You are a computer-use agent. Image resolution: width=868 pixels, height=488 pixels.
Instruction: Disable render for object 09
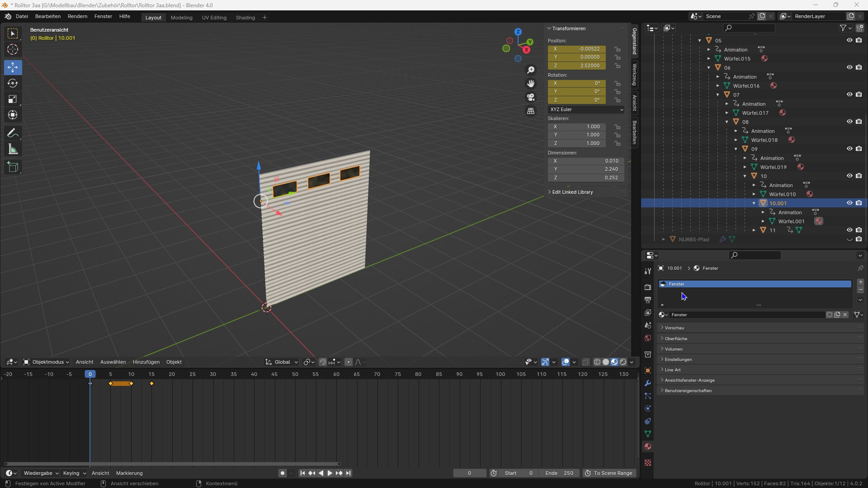[859, 149]
